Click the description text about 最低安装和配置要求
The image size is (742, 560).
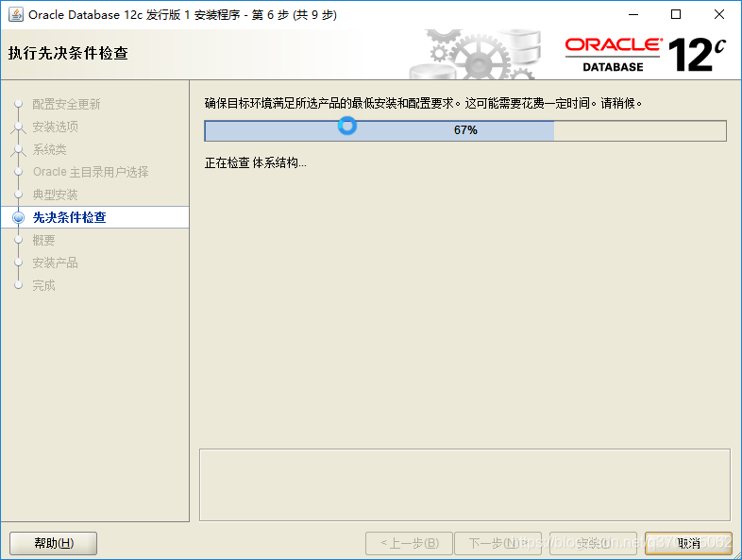click(423, 103)
